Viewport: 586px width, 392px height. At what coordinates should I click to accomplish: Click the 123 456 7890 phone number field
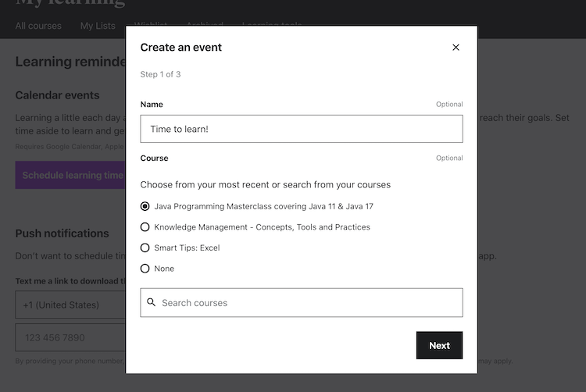[70, 337]
